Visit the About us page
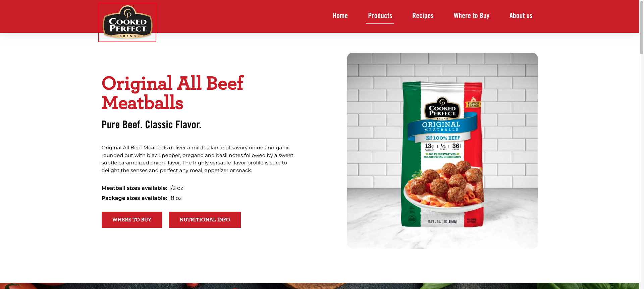 [x=521, y=16]
